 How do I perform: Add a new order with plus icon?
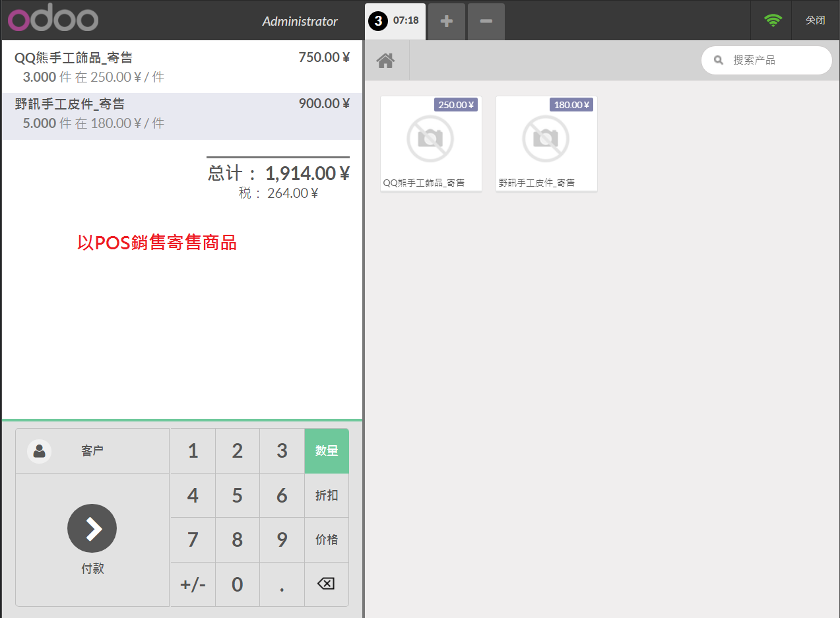pyautogui.click(x=447, y=21)
